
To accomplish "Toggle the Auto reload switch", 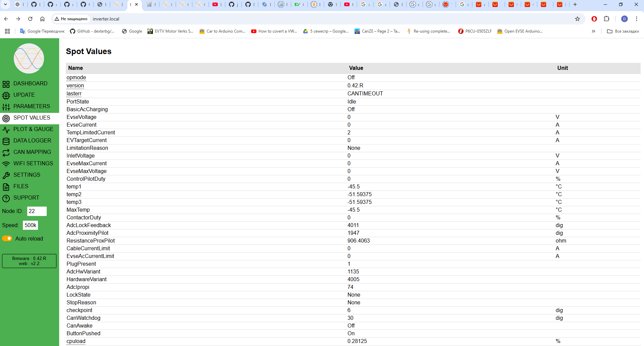I will click(x=7, y=239).
